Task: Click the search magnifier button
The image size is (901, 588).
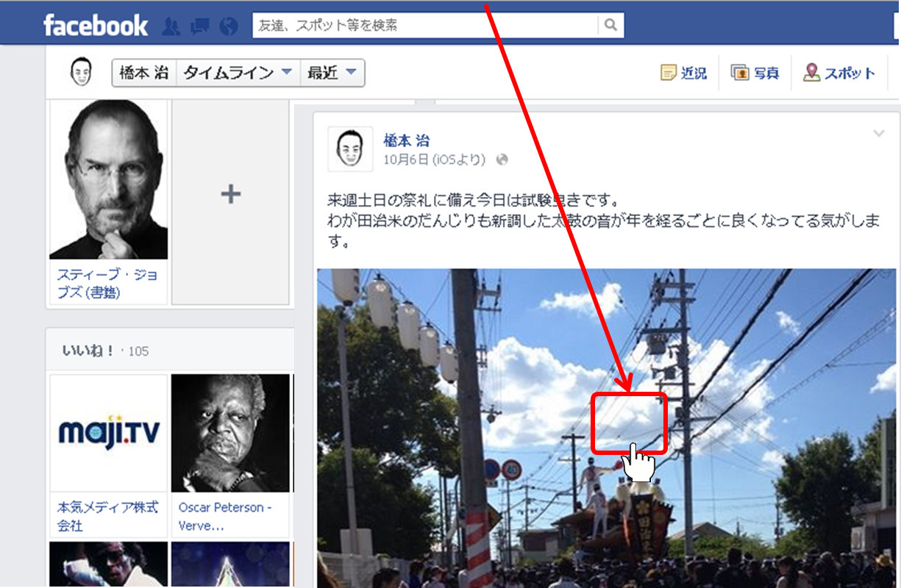Action: click(610, 26)
